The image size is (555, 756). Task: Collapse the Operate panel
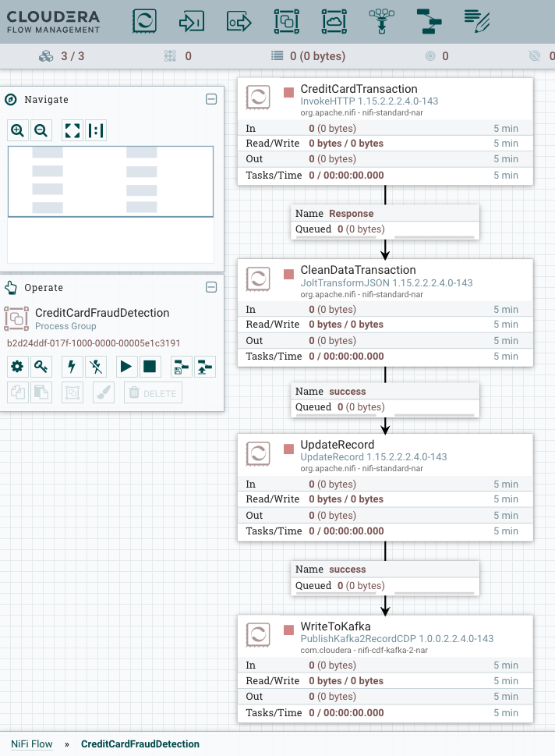tap(211, 287)
